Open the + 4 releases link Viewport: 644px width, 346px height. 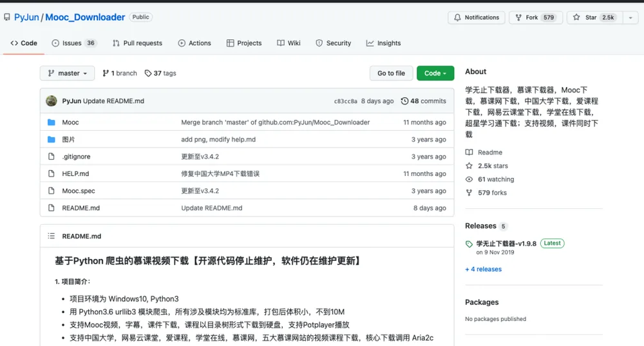(484, 269)
